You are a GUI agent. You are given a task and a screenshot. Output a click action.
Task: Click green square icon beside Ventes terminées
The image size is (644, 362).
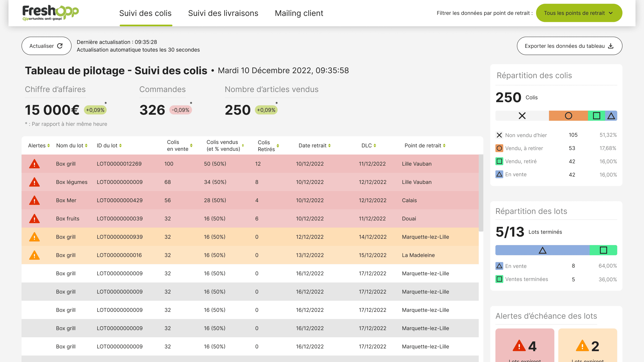pyautogui.click(x=499, y=279)
